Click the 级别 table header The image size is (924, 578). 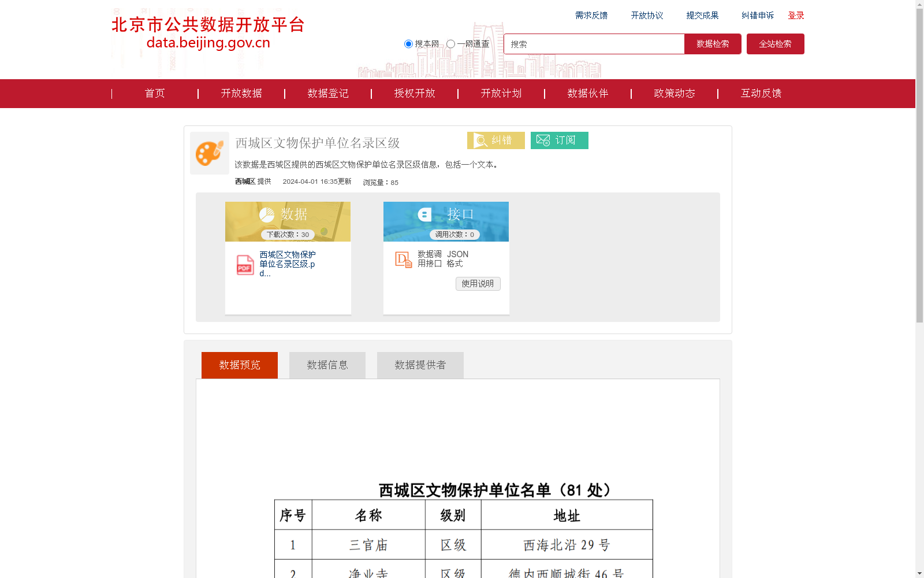coord(453,516)
